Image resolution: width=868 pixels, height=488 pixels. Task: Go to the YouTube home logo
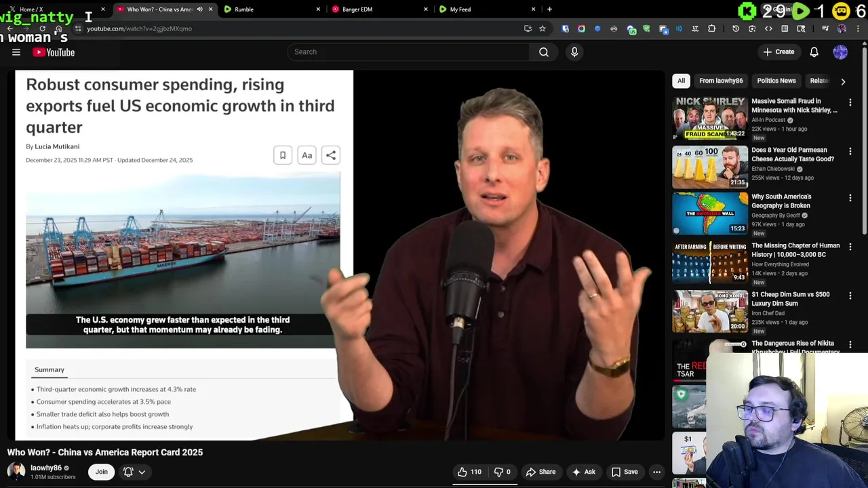point(54,52)
